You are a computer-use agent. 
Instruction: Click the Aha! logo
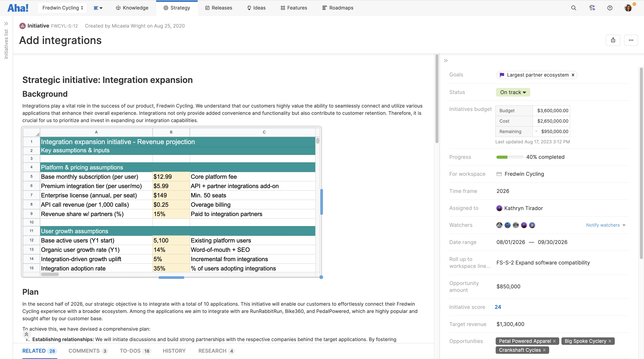pyautogui.click(x=18, y=8)
